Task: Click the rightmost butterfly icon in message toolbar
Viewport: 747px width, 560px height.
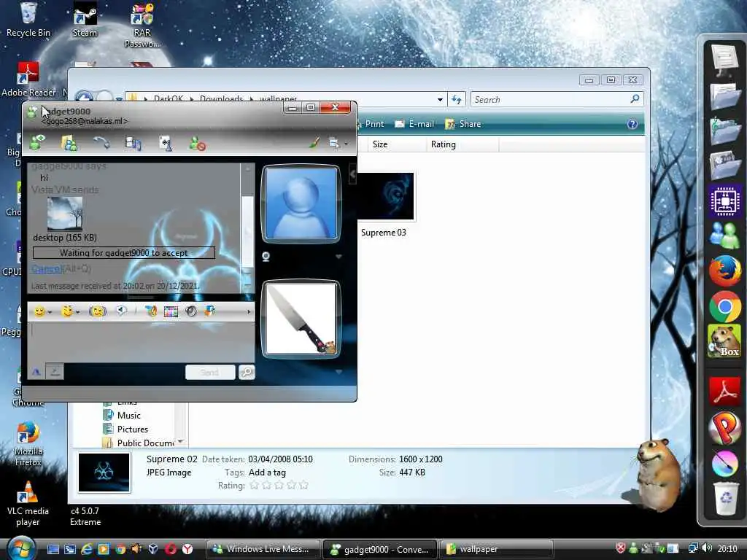Action: pyautogui.click(x=209, y=311)
